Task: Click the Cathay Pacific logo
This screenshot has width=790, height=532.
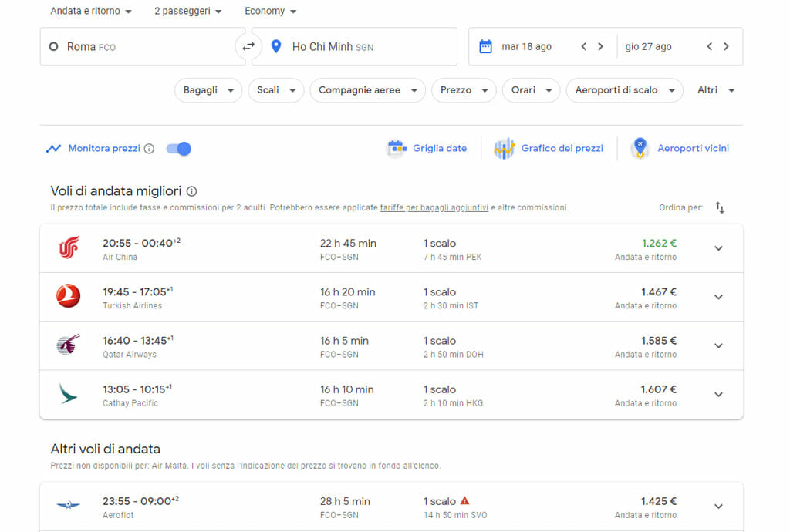Action: (69, 393)
